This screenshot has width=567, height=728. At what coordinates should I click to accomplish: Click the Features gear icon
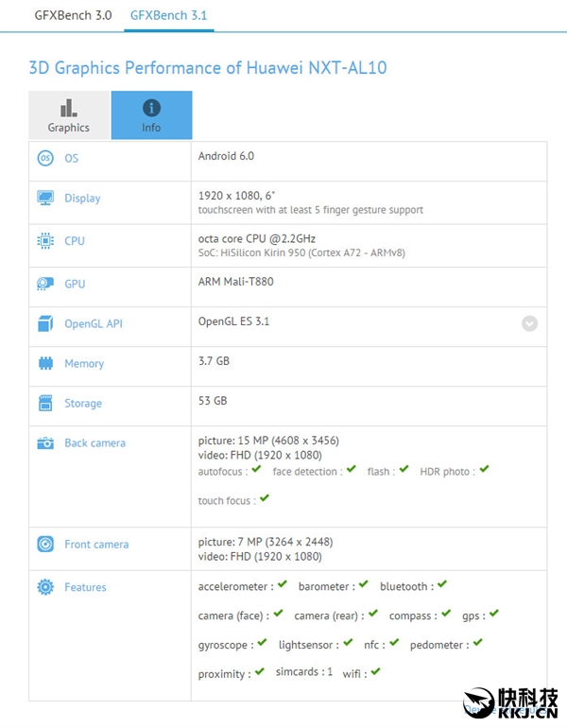click(x=45, y=587)
